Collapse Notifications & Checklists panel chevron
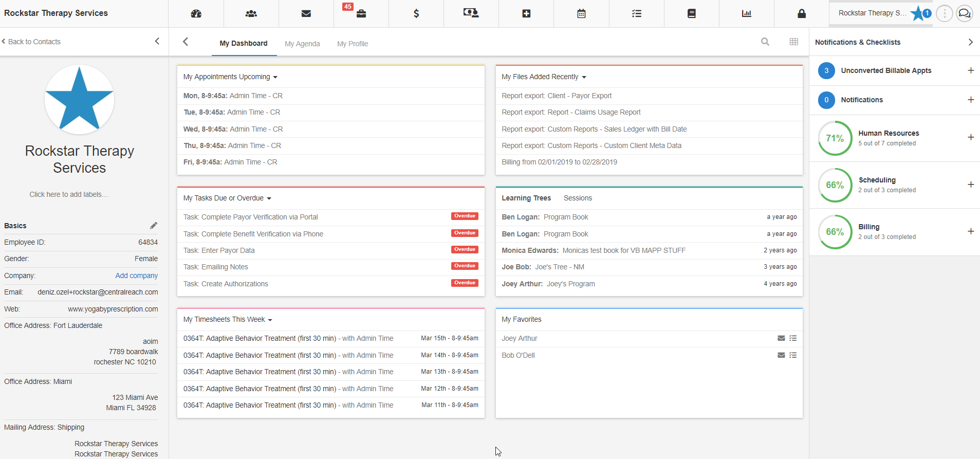This screenshot has height=459, width=980. 970,42
